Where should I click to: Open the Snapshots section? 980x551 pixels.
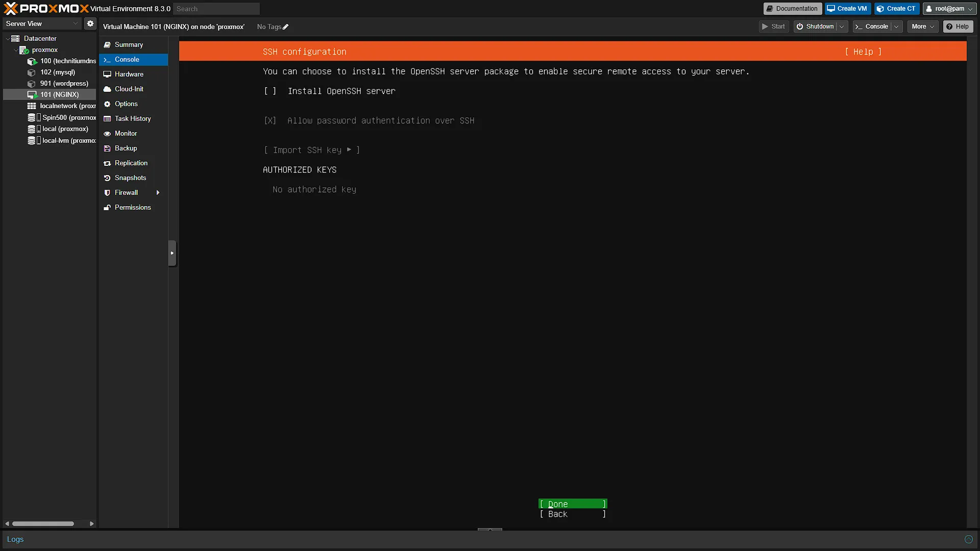(x=134, y=178)
